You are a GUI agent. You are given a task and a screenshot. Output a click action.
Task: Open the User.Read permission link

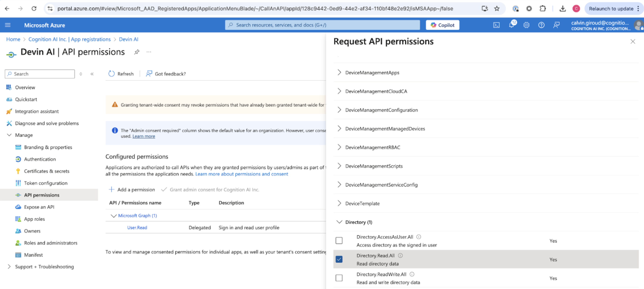tap(137, 228)
